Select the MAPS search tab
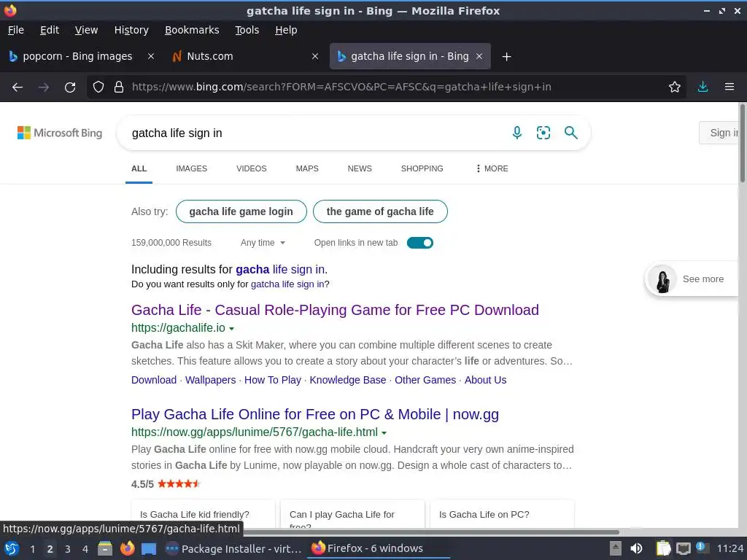Screen dimensions: 747x560 pyautogui.click(x=307, y=168)
